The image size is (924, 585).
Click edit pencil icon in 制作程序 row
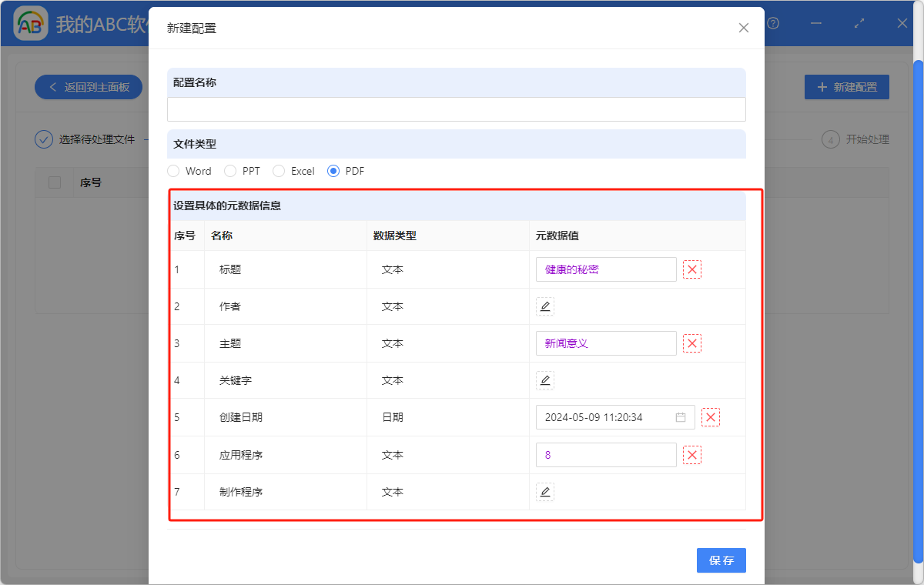click(545, 492)
